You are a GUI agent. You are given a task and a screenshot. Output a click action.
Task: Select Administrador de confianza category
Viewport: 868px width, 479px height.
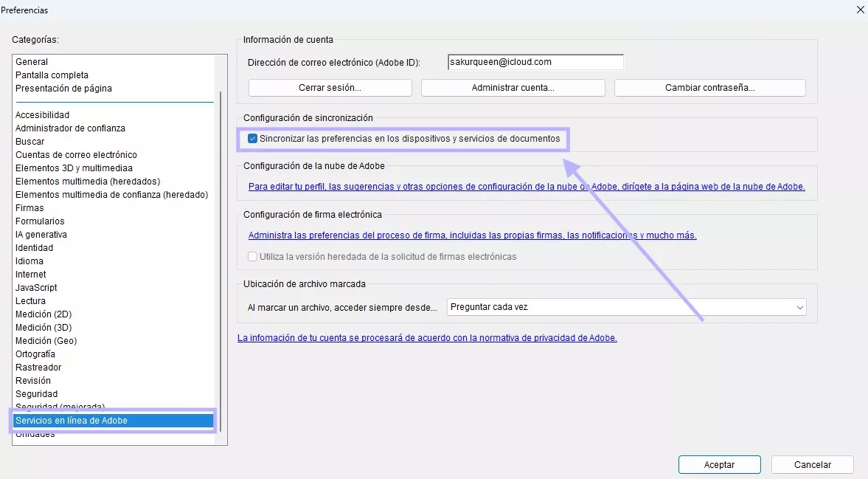click(70, 128)
